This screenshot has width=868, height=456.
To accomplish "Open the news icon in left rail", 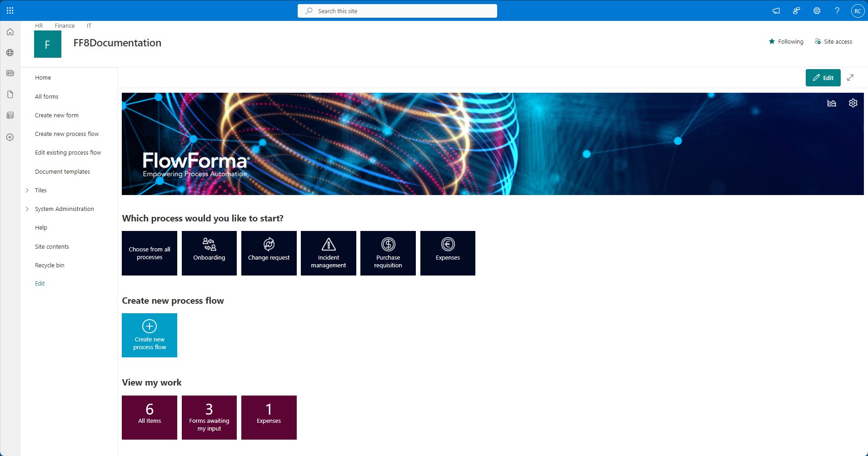I will [10, 73].
